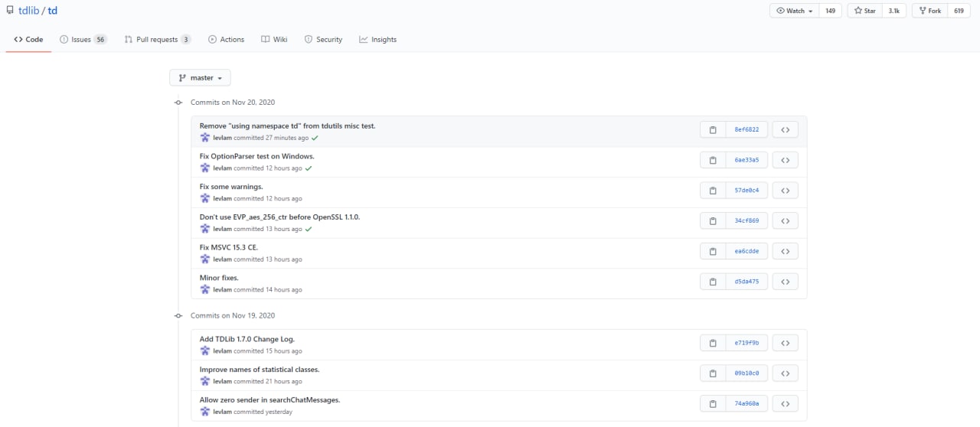
Task: Open the Watch notifications dropdown
Action: coord(795,11)
